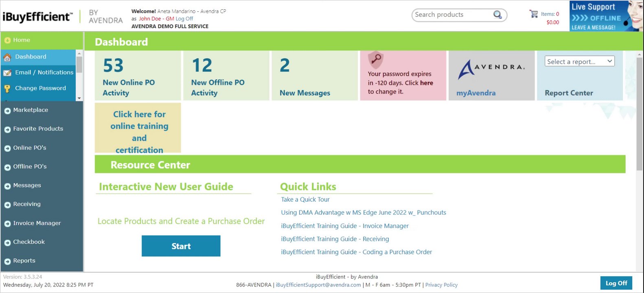Open Training Guide - Receiving link
644x293 pixels.
point(335,239)
